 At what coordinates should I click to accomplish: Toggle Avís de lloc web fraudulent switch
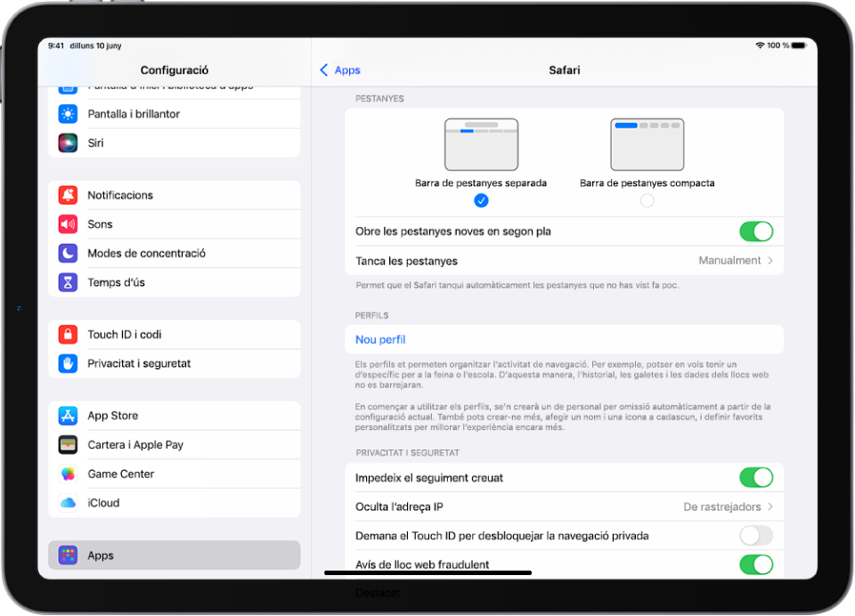point(756,564)
